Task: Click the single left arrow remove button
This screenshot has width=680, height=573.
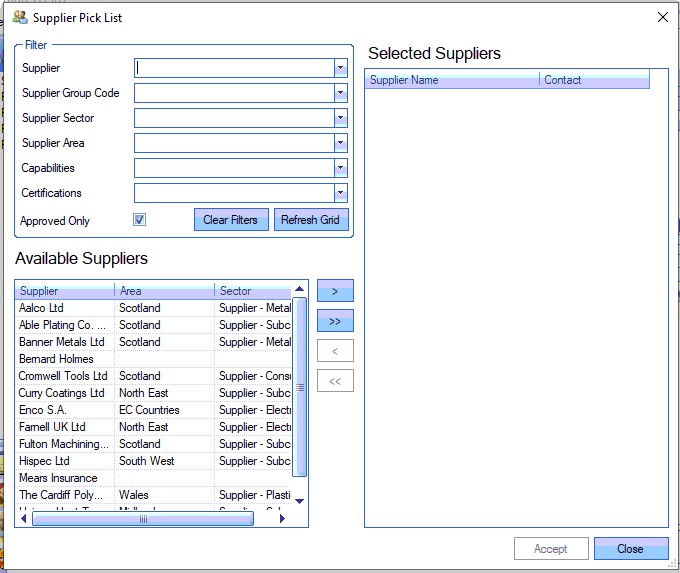Action: point(335,351)
